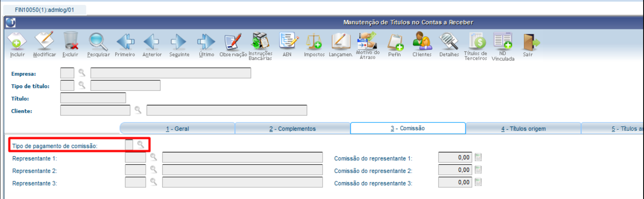Image resolution: width=644 pixels, height=199 pixels.
Task: Click the Cliente name description field
Action: [227, 110]
